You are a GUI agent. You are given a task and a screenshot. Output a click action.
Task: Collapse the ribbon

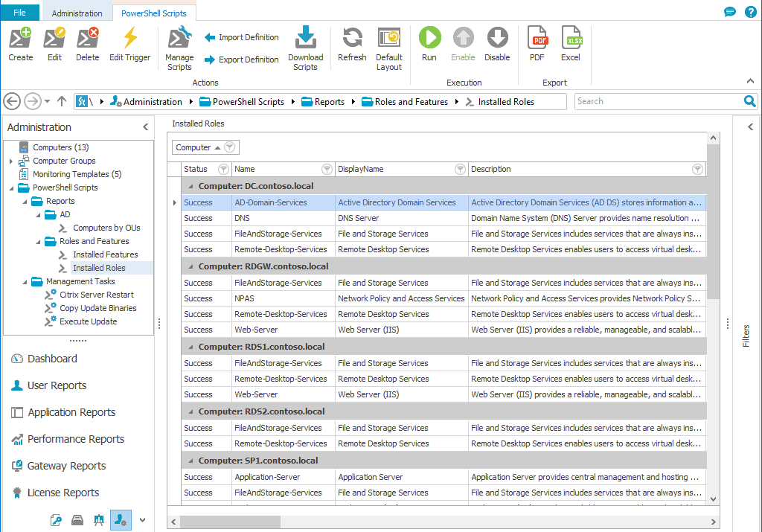point(750,81)
